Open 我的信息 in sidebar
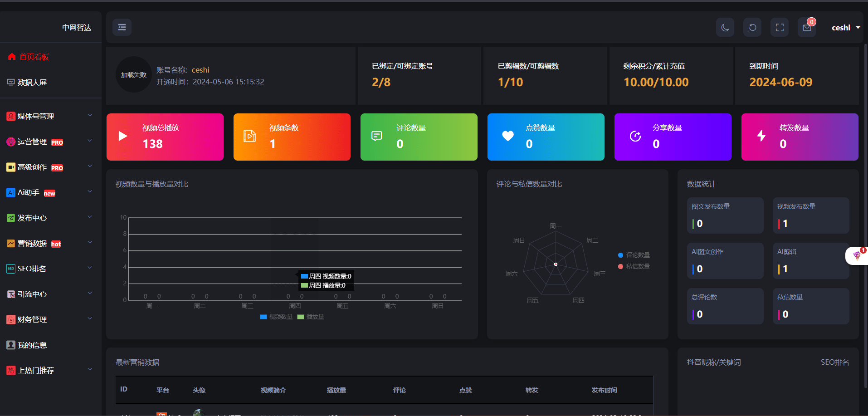This screenshot has height=416, width=868. point(32,345)
